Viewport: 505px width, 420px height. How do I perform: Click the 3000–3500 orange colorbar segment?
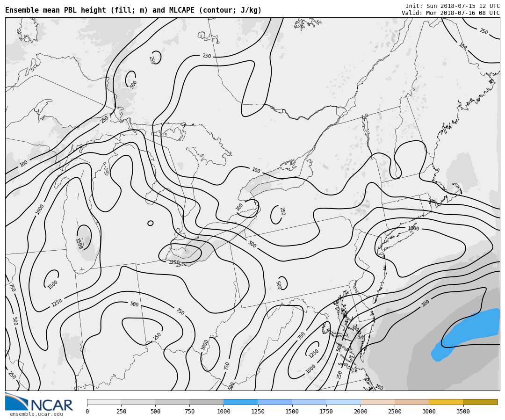pyautogui.click(x=446, y=402)
